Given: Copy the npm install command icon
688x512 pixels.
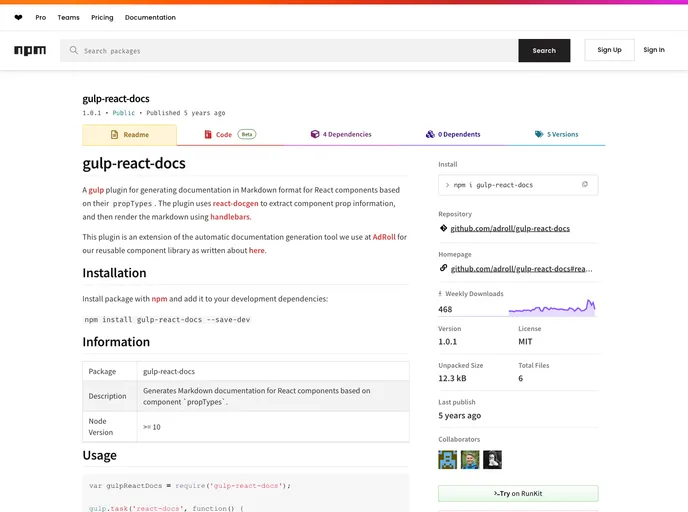Looking at the screenshot, I should [x=584, y=185].
